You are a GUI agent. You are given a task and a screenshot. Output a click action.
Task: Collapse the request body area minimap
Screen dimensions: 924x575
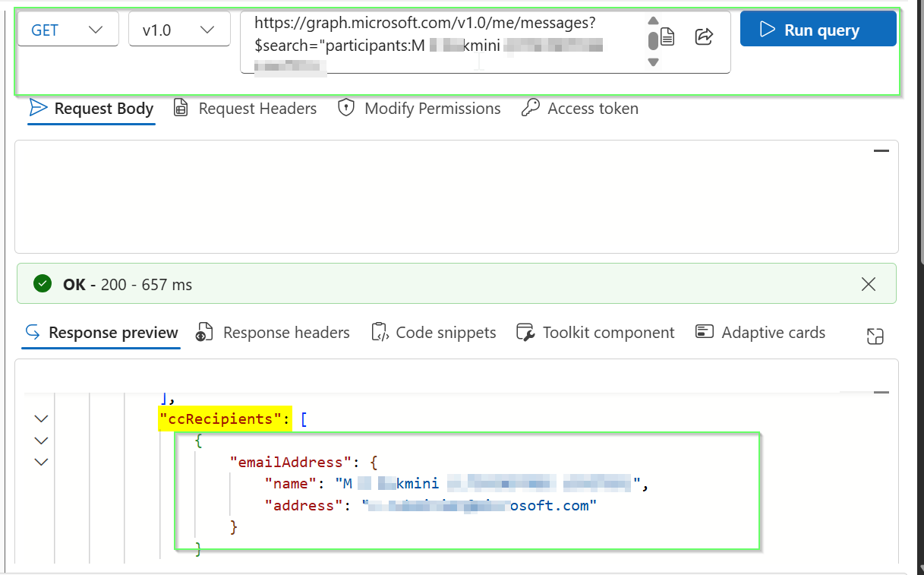click(881, 151)
